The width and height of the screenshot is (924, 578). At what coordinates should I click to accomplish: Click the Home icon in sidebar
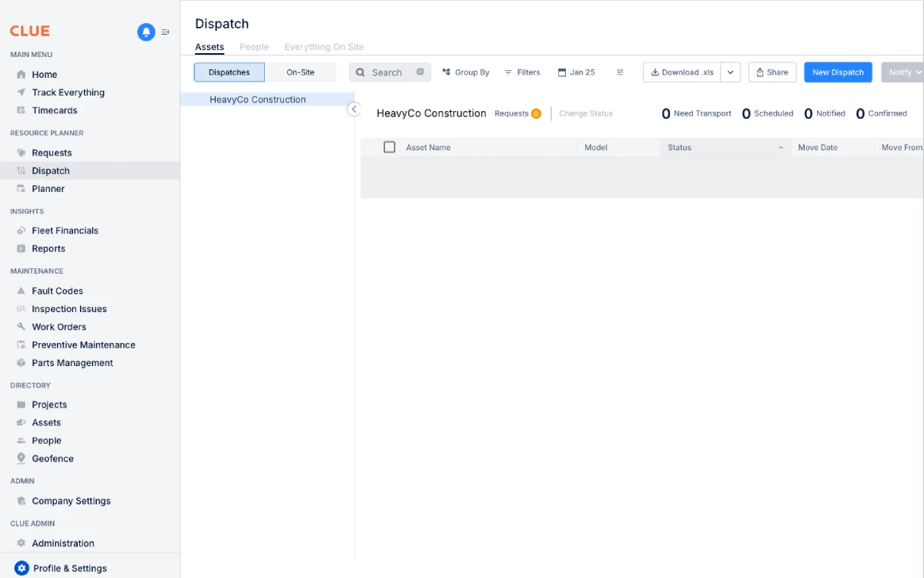tap(22, 75)
